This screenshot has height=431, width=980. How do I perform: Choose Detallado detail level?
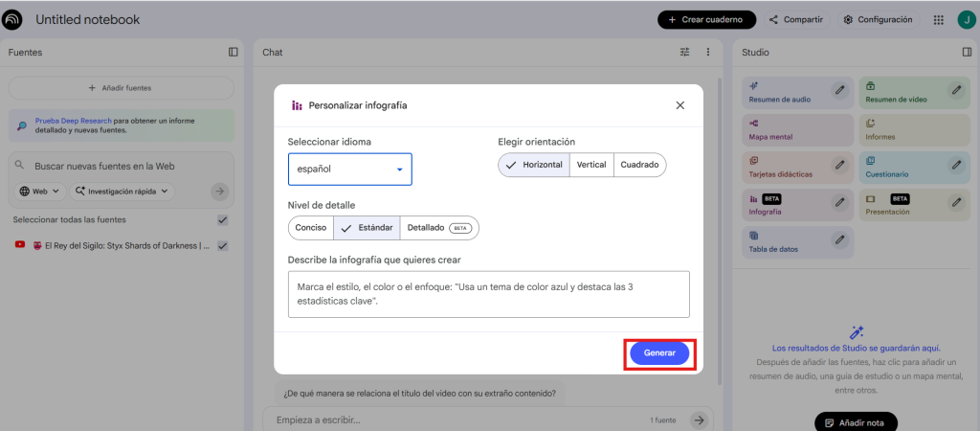coord(438,228)
